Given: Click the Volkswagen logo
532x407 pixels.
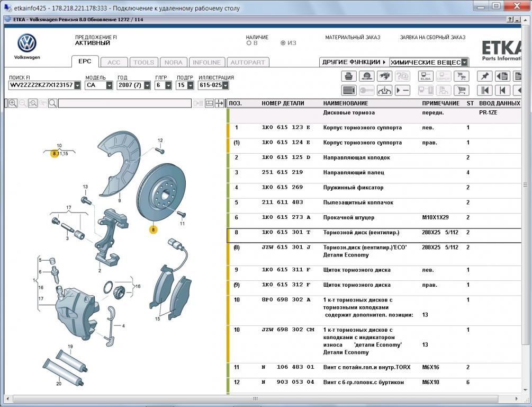Looking at the screenshot, I should [27, 43].
